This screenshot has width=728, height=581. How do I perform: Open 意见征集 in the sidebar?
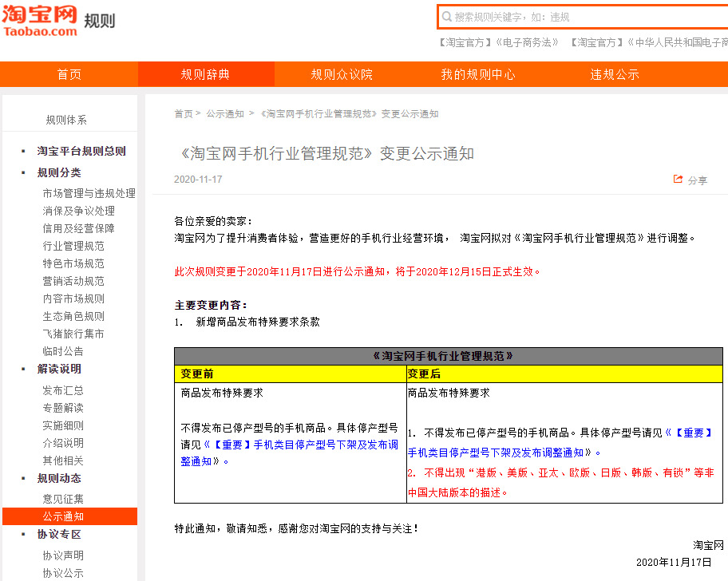click(63, 499)
